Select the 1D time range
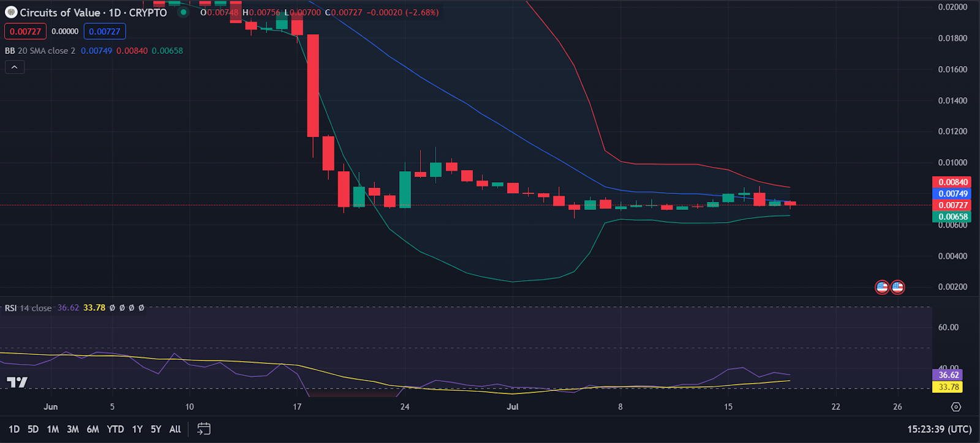This screenshot has width=980, height=443. (14, 430)
